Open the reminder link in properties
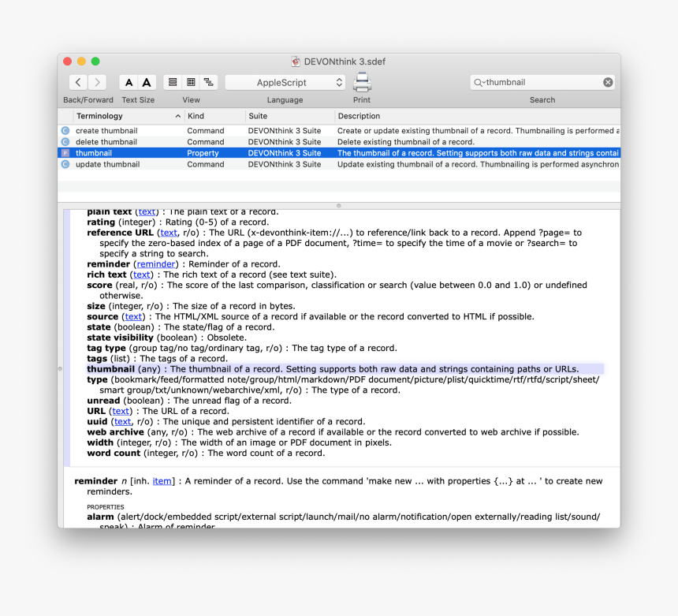The image size is (678, 616). (x=155, y=264)
